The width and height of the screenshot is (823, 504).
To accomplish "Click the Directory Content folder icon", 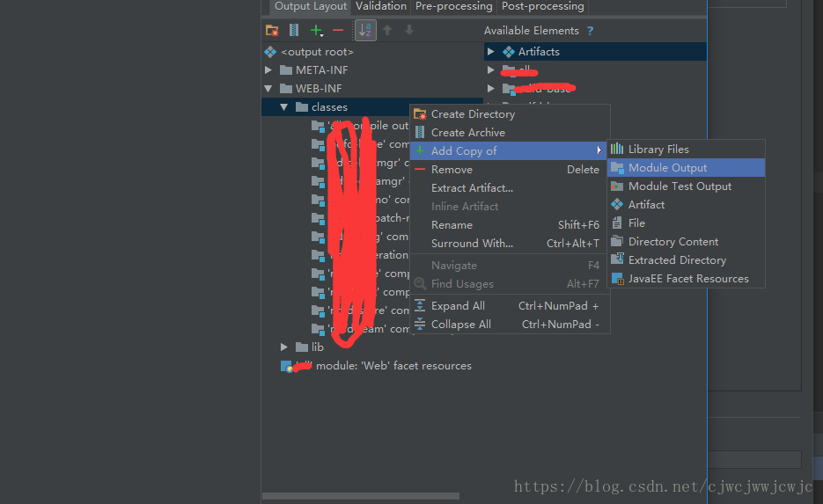I will point(617,241).
